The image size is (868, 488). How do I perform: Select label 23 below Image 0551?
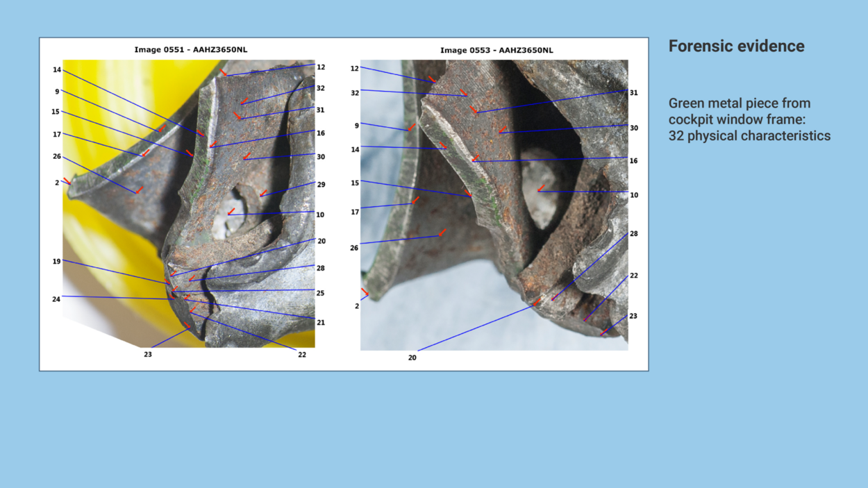click(x=148, y=354)
